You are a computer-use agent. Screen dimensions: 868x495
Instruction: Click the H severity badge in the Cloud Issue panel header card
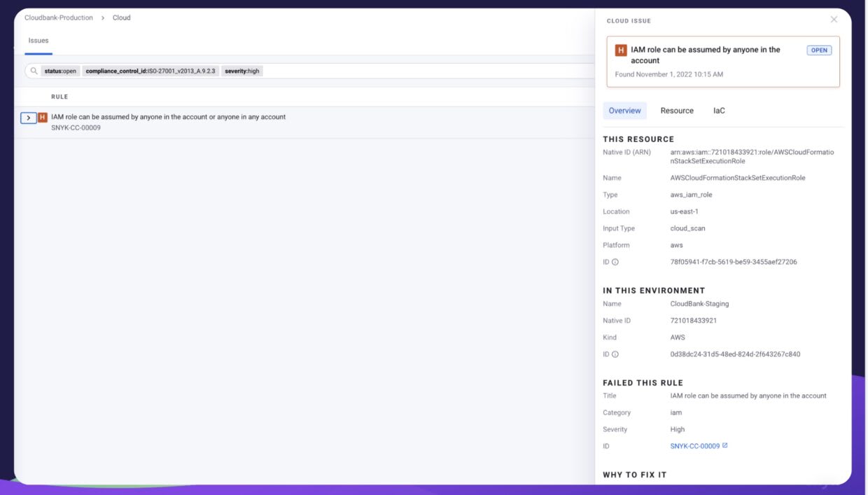pyautogui.click(x=620, y=50)
